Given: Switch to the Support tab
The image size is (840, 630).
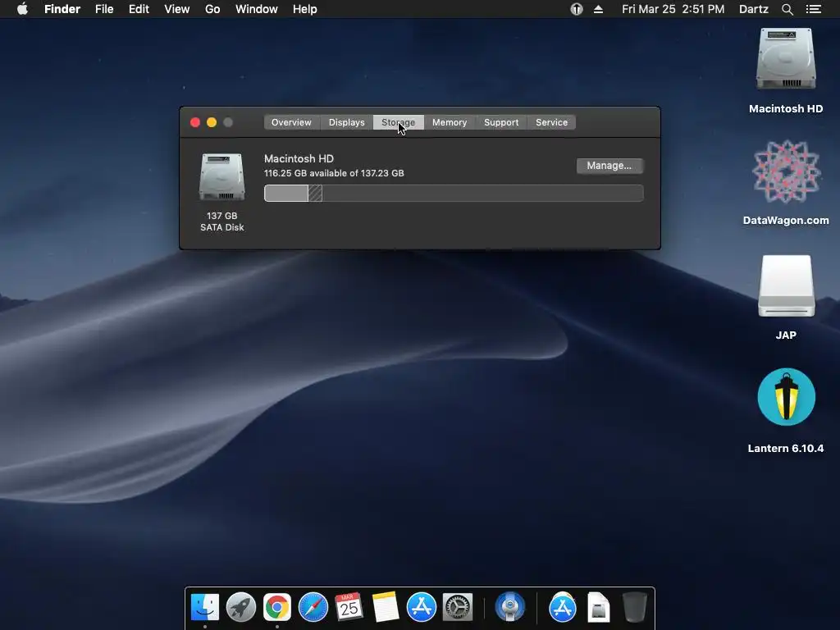Looking at the screenshot, I should click(x=501, y=122).
